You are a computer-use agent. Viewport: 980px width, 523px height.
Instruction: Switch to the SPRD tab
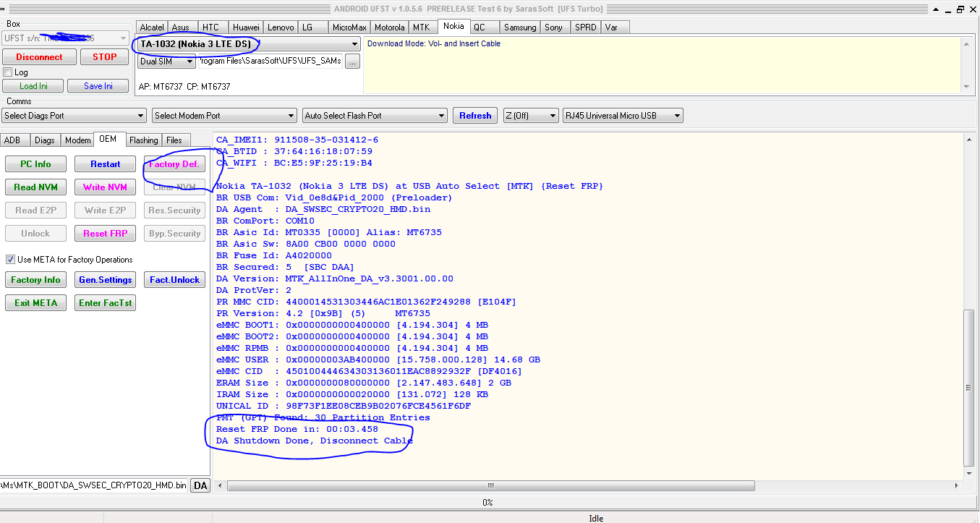tap(586, 27)
